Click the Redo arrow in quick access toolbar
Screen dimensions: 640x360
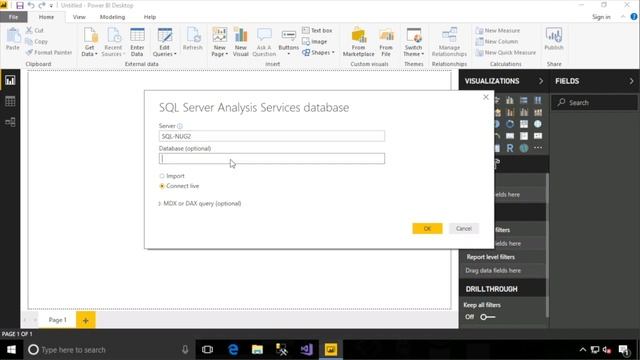(x=42, y=5)
